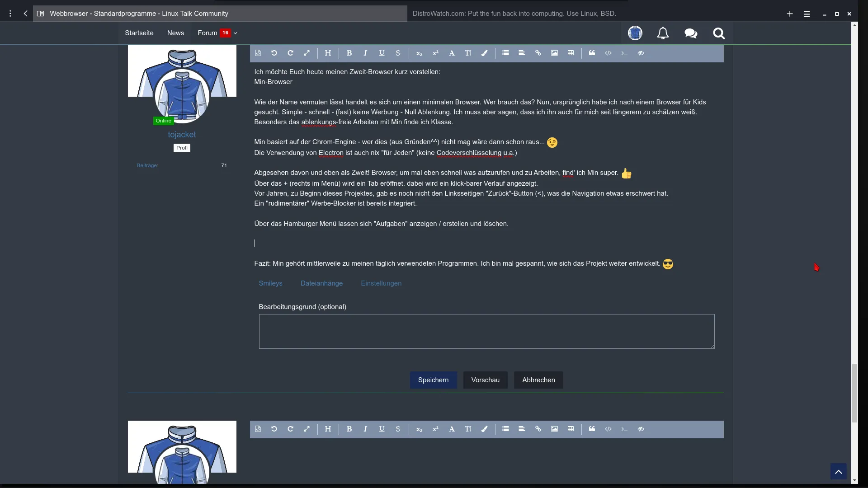Viewport: 868px width, 488px height.
Task: Click the Vorschau button
Action: point(485,380)
